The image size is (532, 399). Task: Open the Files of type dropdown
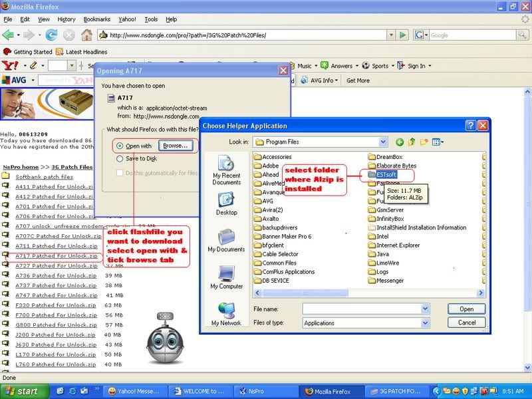tap(426, 323)
